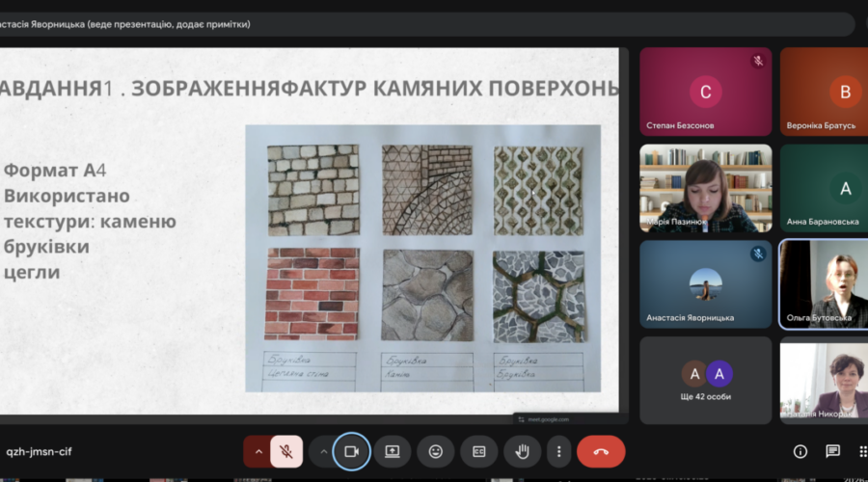
Task: Click the hexagon stone texture image
Action: tap(538, 297)
